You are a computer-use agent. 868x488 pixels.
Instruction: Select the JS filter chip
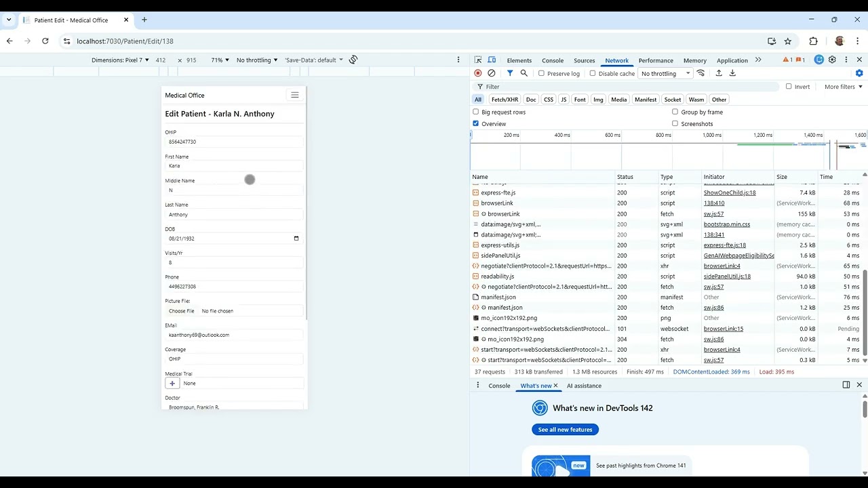tap(564, 100)
